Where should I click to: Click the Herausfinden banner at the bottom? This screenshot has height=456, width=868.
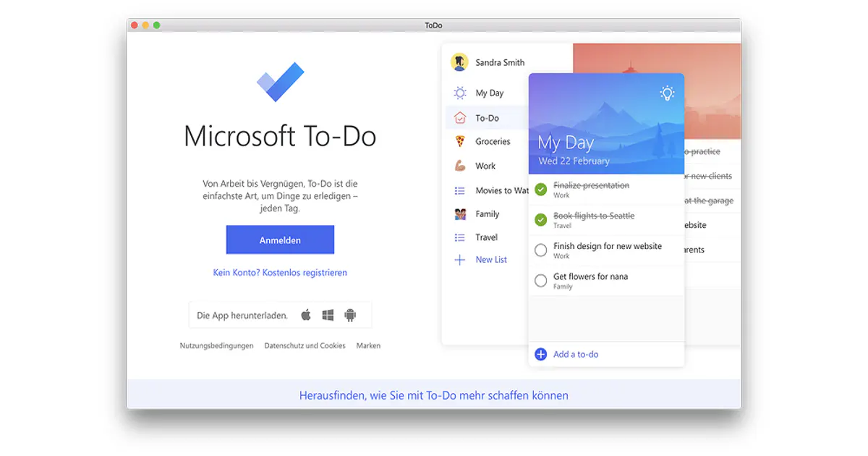point(433,395)
